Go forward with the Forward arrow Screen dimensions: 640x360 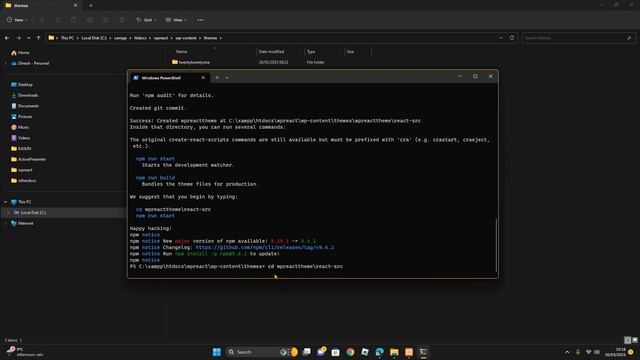coord(18,38)
